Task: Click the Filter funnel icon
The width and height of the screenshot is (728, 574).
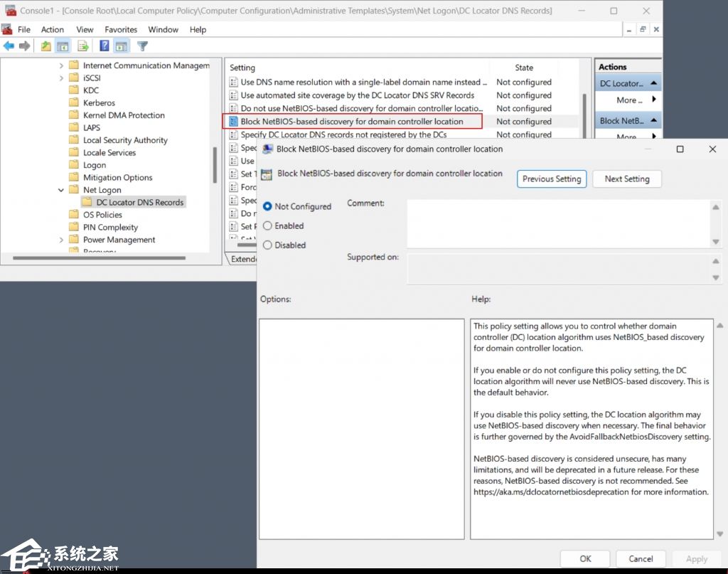Action: [x=142, y=46]
